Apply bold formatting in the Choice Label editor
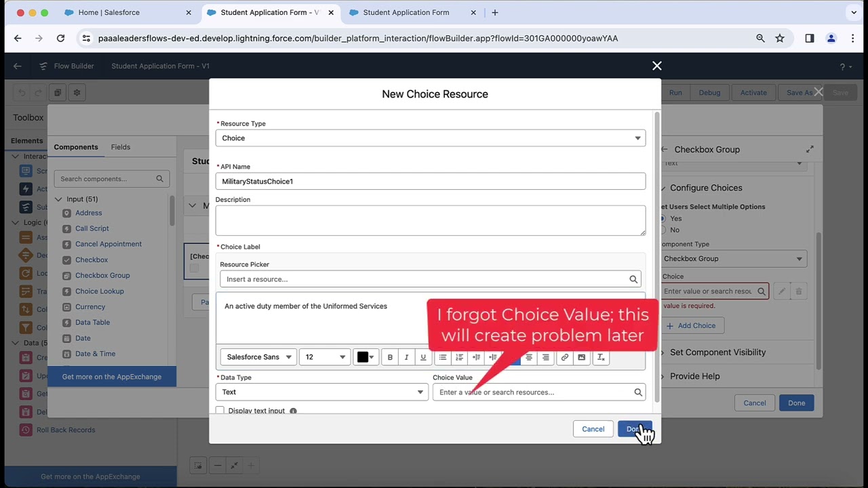Viewport: 868px width, 488px height. [390, 357]
